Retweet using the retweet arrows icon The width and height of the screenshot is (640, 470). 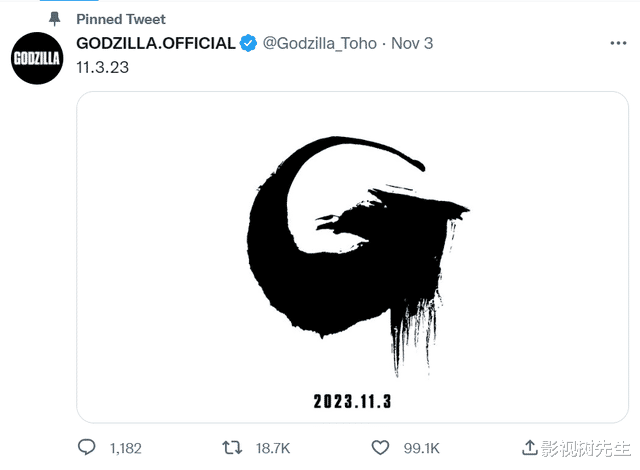pyautogui.click(x=233, y=447)
